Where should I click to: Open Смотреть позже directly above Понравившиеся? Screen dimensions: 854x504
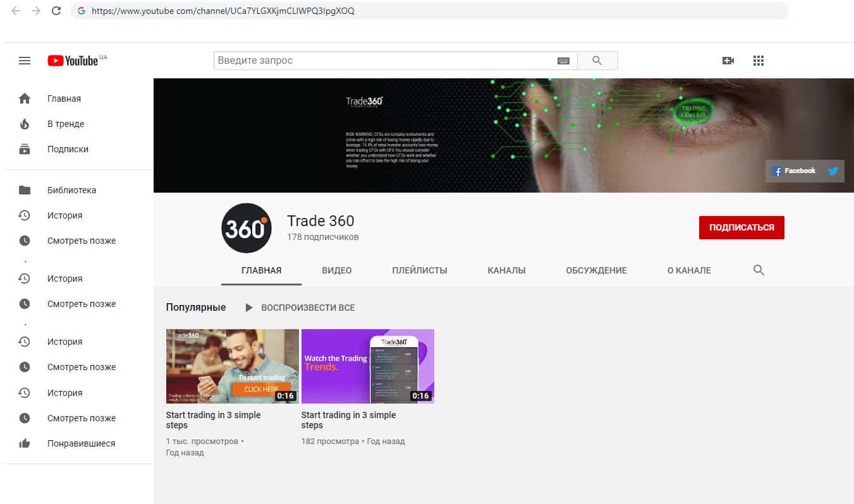82,418
